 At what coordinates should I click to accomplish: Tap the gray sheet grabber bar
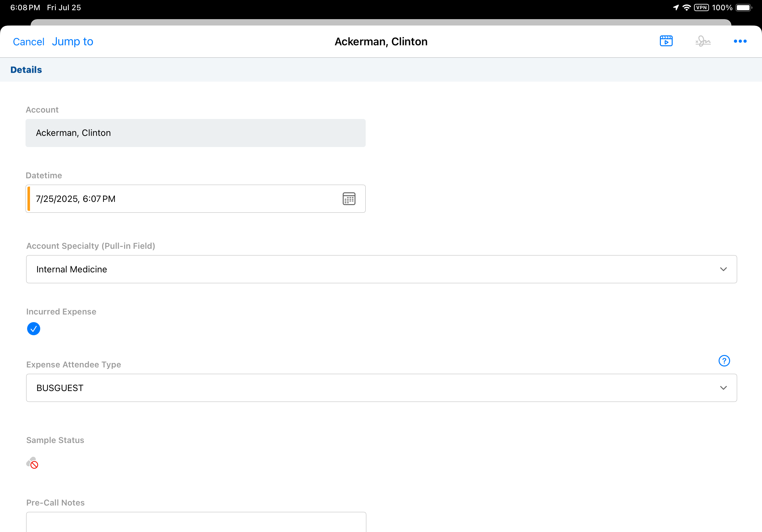point(381,22)
